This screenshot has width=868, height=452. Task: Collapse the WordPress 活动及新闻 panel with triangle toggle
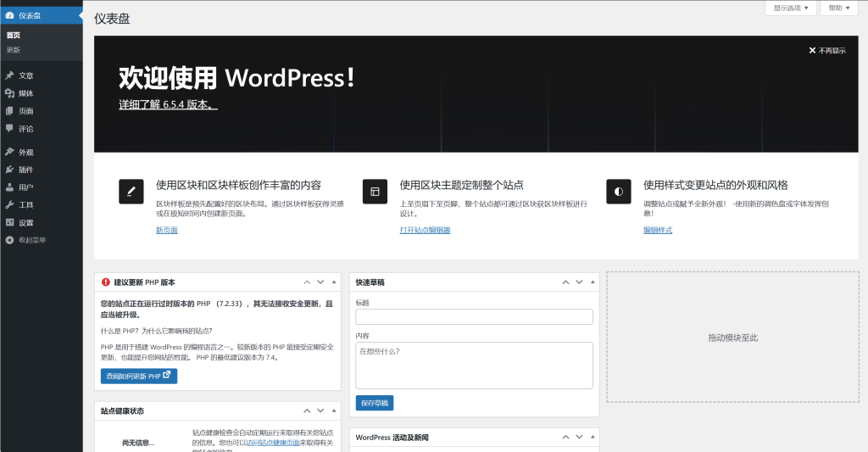pyautogui.click(x=593, y=437)
